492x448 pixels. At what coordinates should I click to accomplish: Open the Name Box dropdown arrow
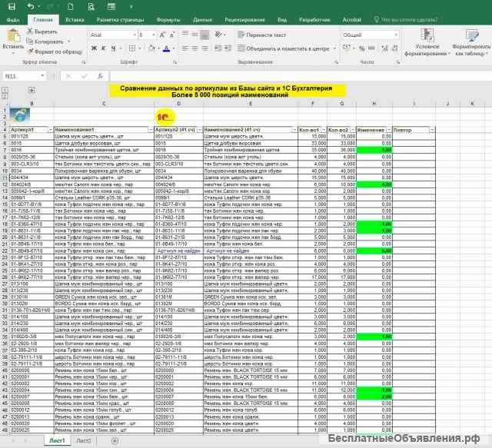42,76
